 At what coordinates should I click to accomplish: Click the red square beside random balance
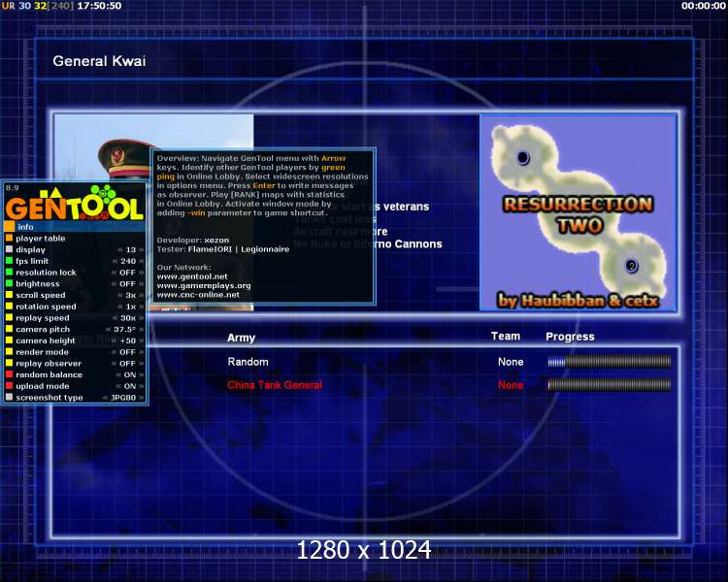click(x=9, y=374)
